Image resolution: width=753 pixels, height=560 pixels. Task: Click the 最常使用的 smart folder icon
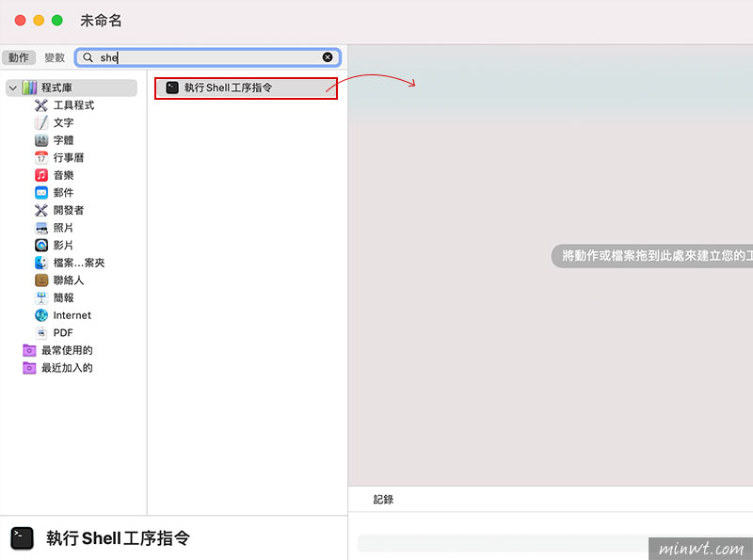pyautogui.click(x=29, y=350)
